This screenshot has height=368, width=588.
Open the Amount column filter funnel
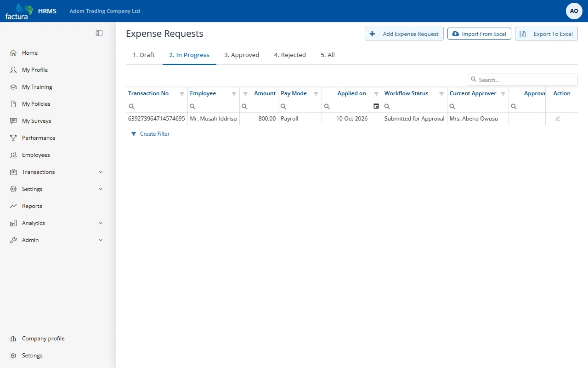click(x=245, y=94)
